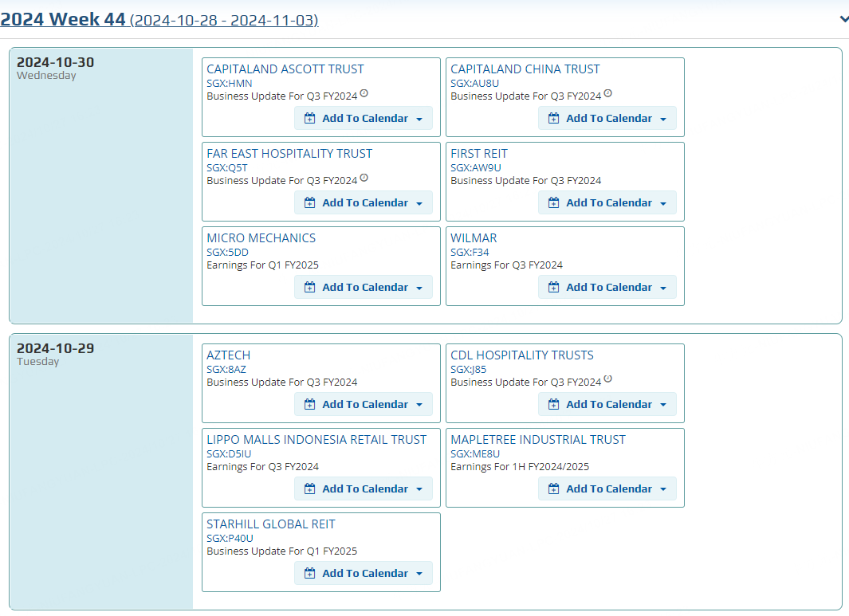Click calendar icon in Wilmar card
Viewport: 849px width, 616px height.
tap(553, 288)
